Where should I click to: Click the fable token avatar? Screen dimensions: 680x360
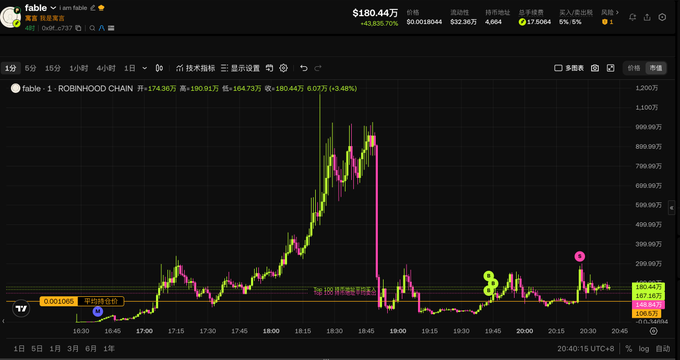pyautogui.click(x=10, y=17)
